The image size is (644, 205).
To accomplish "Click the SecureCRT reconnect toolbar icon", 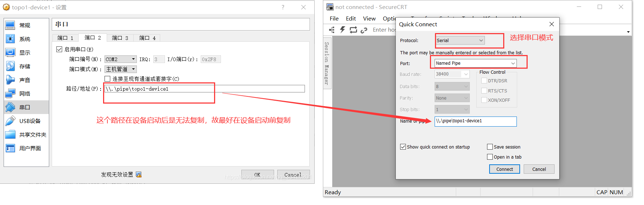I will [x=353, y=30].
